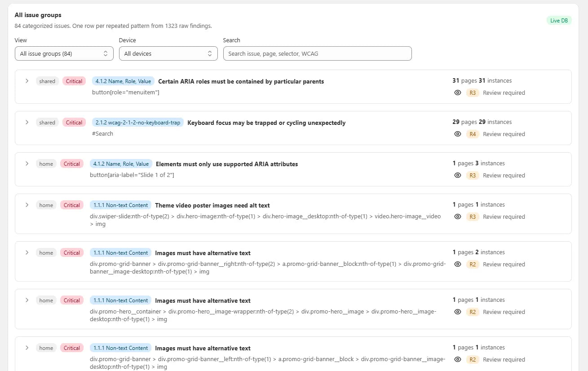This screenshot has height=371, width=588.
Task: Click eye icon in 'Certain ARIA roles' row
Action: [458, 93]
